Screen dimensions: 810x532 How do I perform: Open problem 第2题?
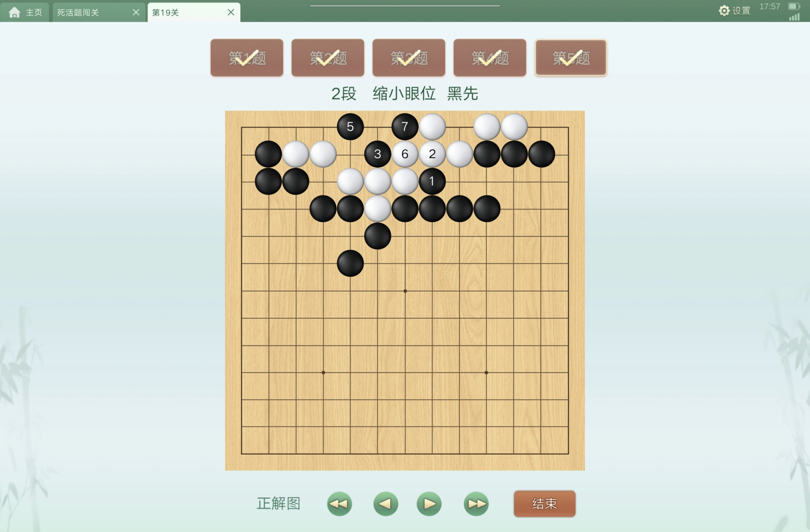coord(328,58)
